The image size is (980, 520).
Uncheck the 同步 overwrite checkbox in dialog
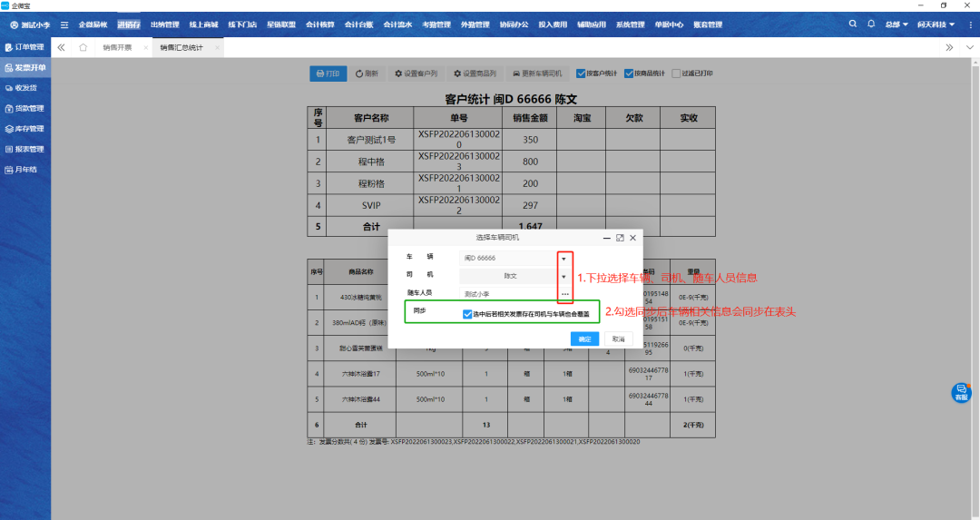click(467, 314)
